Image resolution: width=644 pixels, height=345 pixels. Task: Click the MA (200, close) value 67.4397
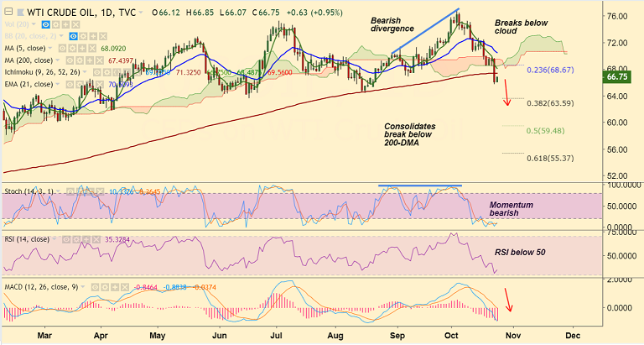121,60
